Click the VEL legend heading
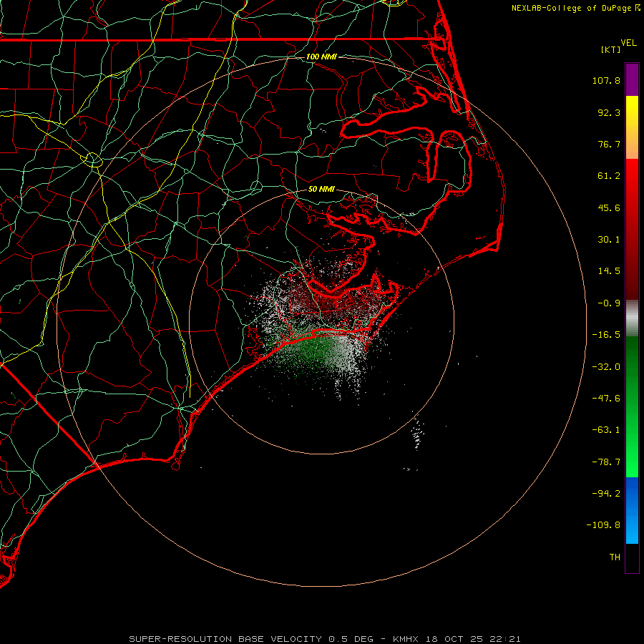644x644 pixels. pos(628,43)
